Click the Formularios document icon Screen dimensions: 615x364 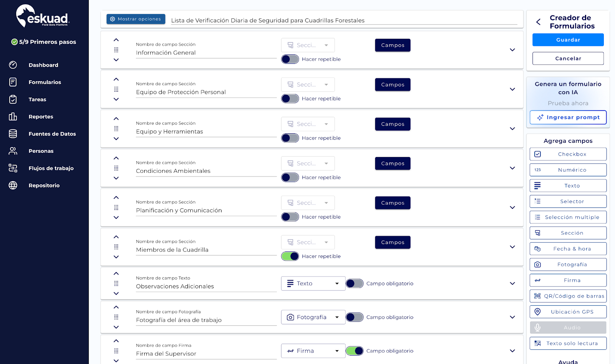pos(13,82)
